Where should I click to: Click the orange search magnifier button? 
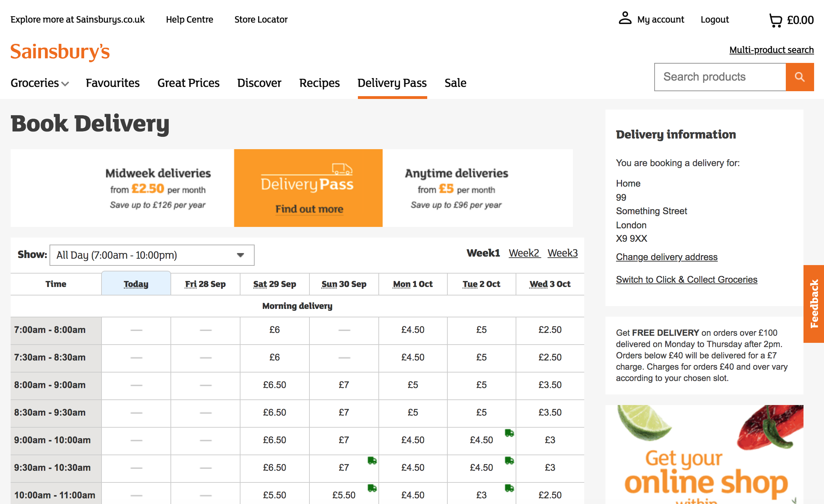(800, 77)
